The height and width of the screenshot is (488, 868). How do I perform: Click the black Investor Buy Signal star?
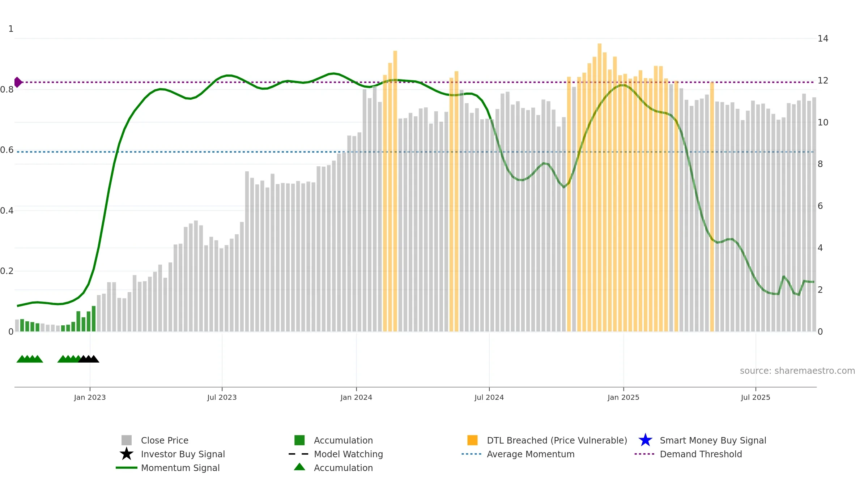click(127, 454)
